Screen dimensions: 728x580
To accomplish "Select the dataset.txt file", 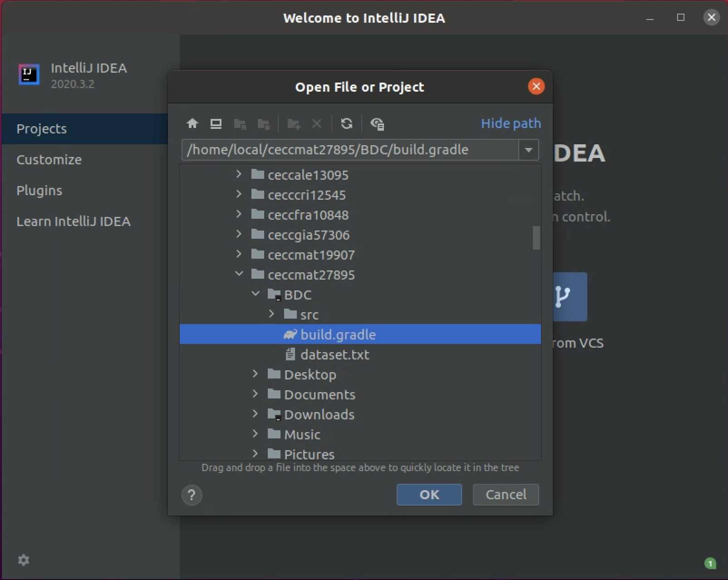I will click(335, 354).
